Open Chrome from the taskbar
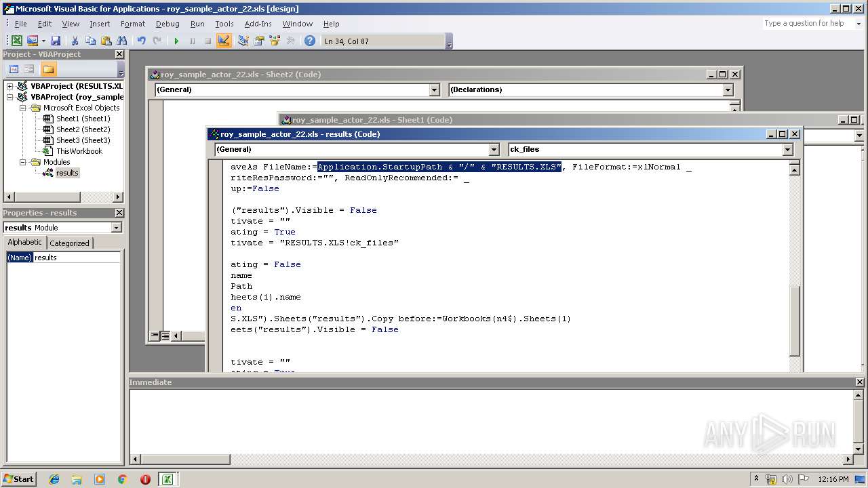 pyautogui.click(x=122, y=479)
